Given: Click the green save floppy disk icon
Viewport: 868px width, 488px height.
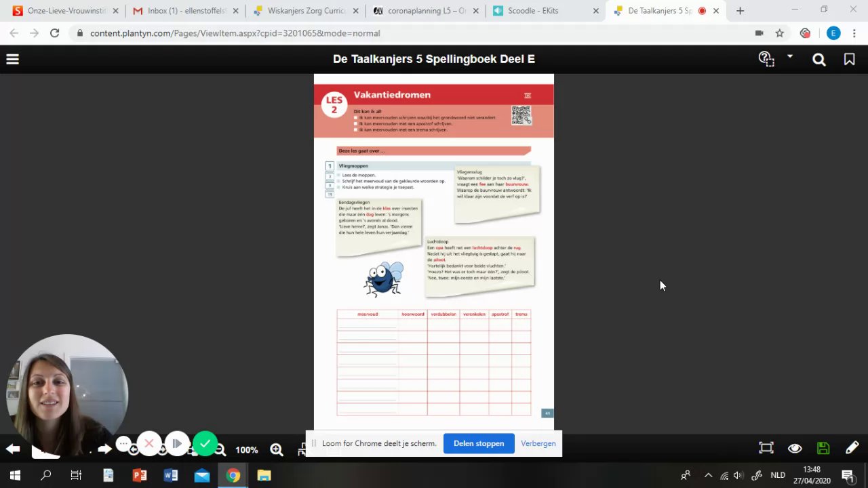Looking at the screenshot, I should click(823, 448).
